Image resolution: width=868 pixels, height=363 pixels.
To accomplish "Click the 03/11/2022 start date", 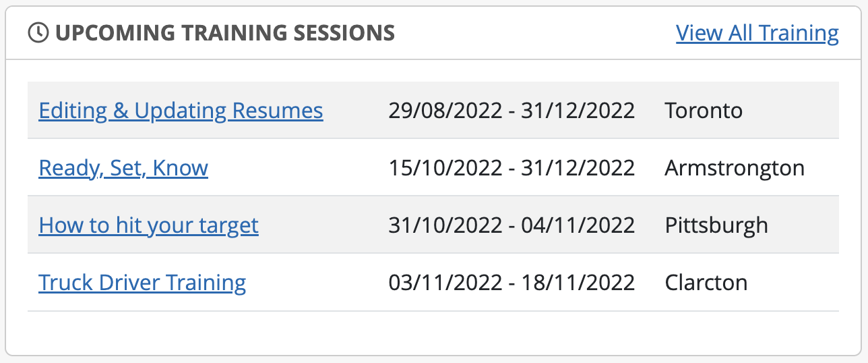I will (x=445, y=282).
